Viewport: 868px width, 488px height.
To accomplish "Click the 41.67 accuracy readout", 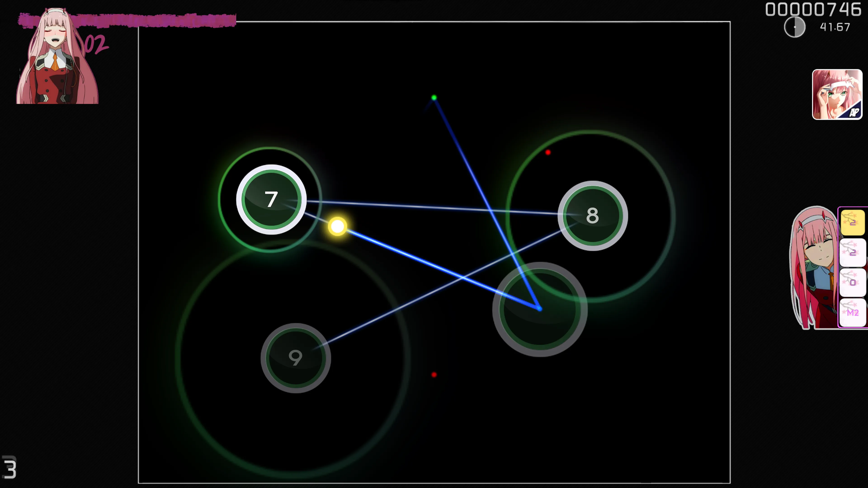I will pyautogui.click(x=835, y=27).
